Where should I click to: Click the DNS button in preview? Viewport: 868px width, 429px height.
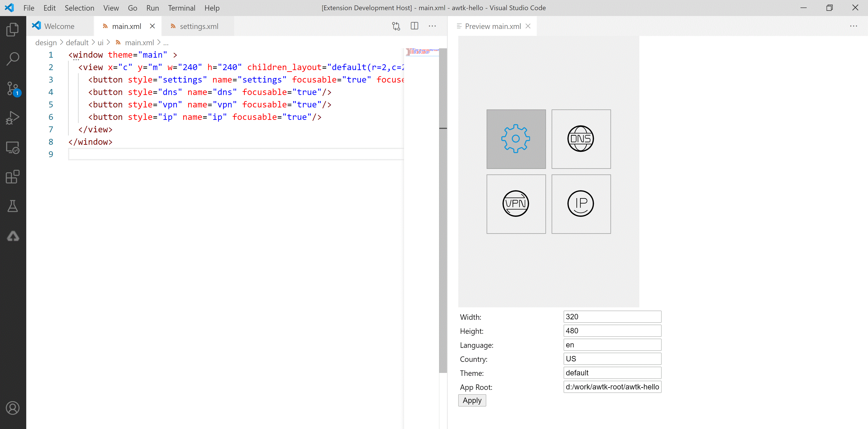point(581,139)
